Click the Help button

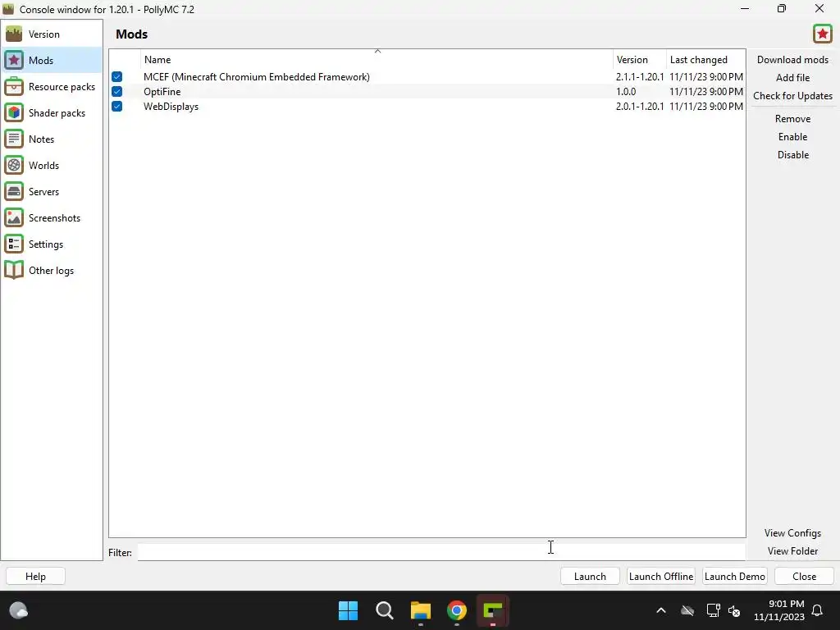pos(35,577)
